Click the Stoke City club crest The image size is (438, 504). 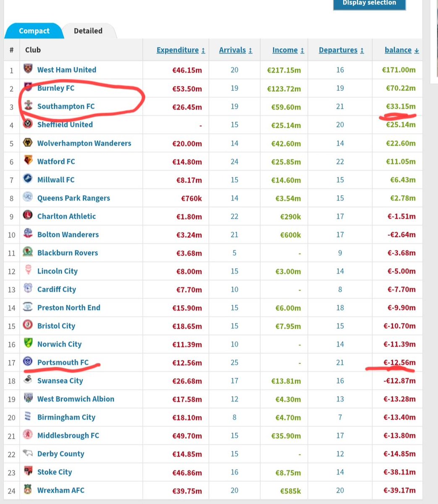click(28, 471)
